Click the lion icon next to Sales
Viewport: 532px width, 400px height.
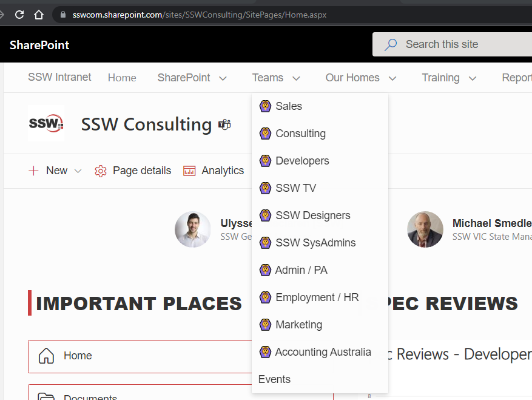tap(265, 106)
